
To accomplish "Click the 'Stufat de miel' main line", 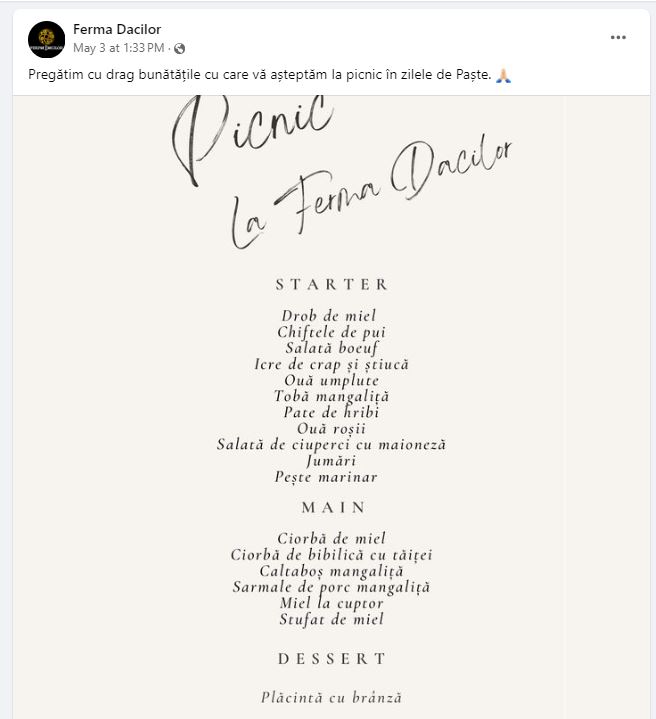I will (x=331, y=619).
